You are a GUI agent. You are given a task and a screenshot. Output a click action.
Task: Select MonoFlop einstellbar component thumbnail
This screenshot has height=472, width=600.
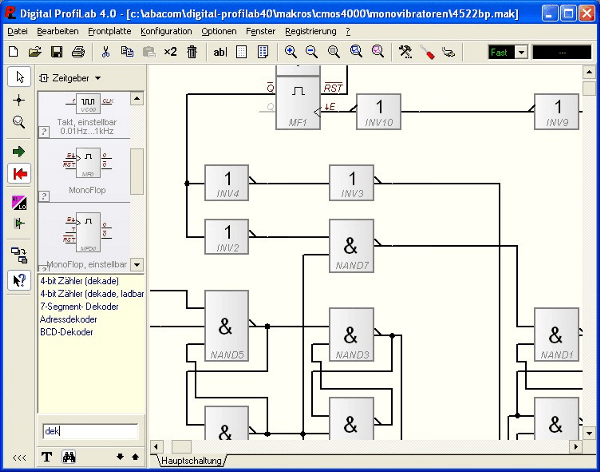click(84, 237)
